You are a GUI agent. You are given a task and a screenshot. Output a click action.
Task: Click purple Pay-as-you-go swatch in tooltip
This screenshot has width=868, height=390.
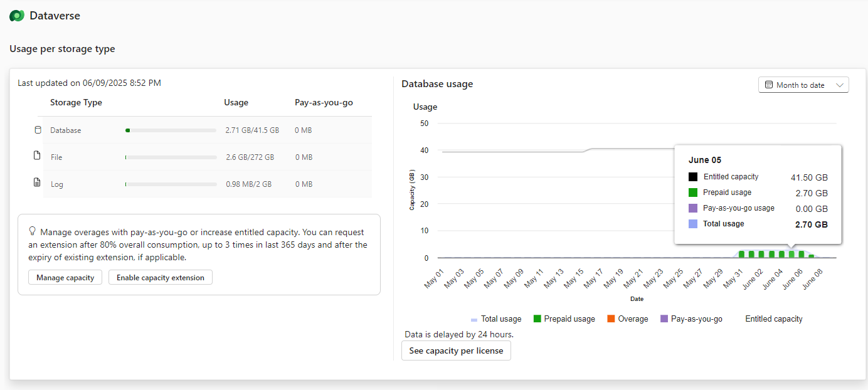click(x=693, y=208)
